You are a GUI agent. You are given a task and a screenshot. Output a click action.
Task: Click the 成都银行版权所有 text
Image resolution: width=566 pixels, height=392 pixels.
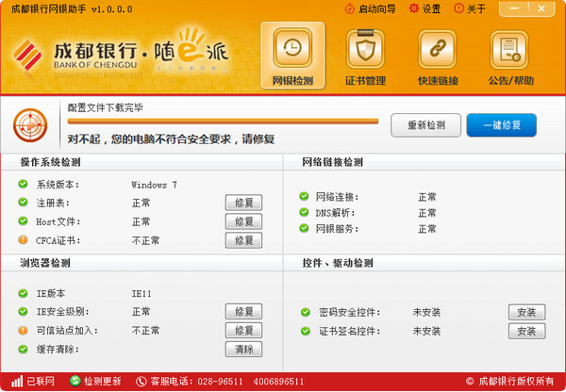pos(516,382)
